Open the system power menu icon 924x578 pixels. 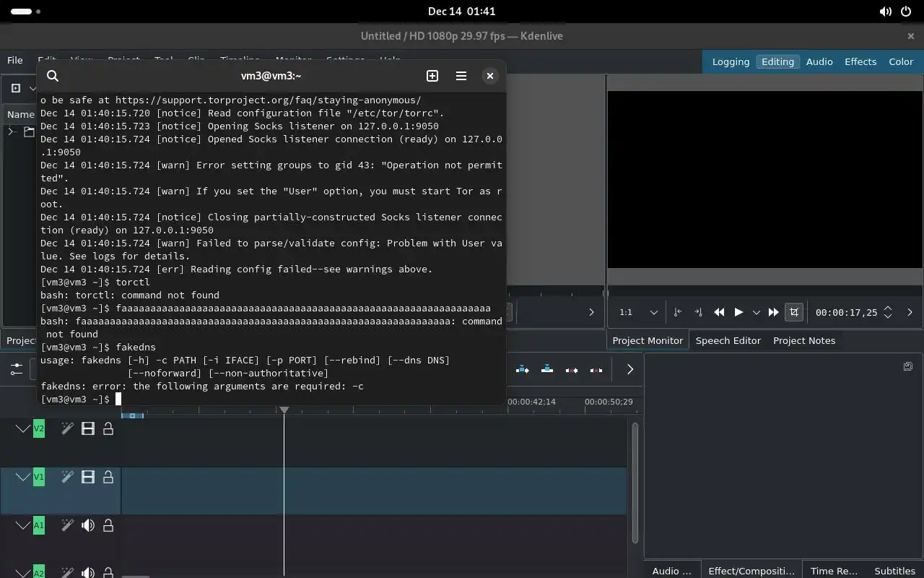[906, 12]
